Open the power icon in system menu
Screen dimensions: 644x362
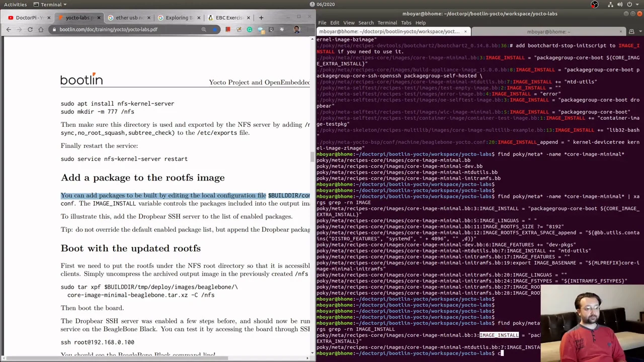pyautogui.click(x=630, y=5)
